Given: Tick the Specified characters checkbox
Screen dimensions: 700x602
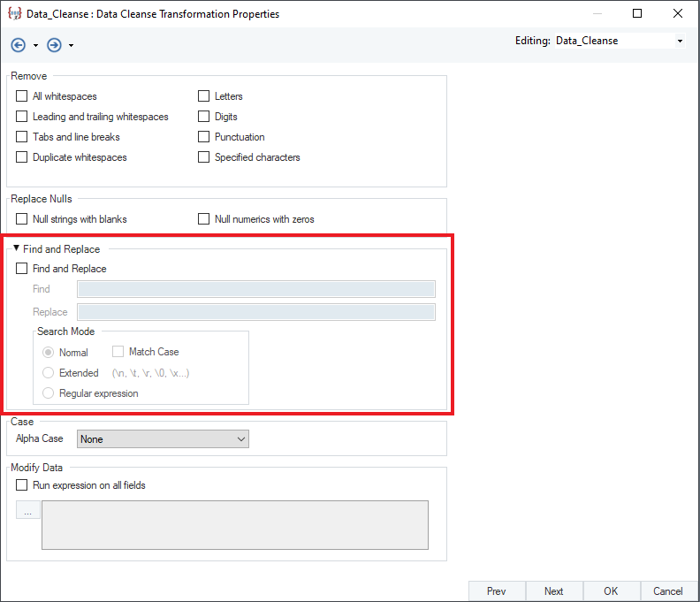Looking at the screenshot, I should click(204, 157).
